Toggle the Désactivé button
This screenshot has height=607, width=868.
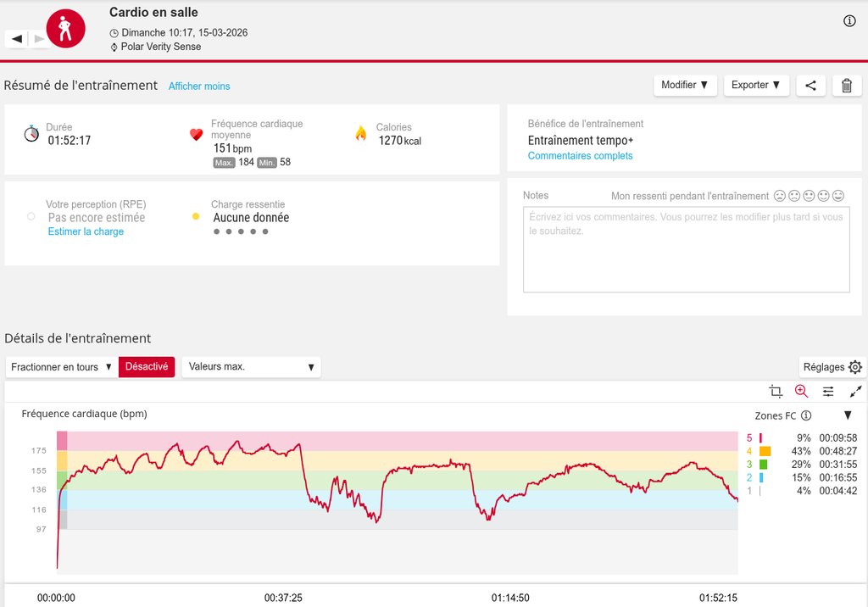[147, 367]
